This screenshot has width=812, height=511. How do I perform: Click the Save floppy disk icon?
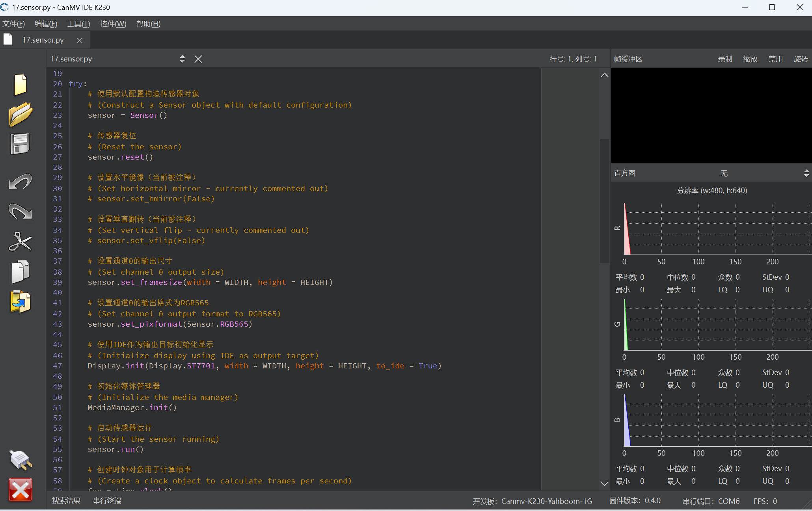click(20, 144)
